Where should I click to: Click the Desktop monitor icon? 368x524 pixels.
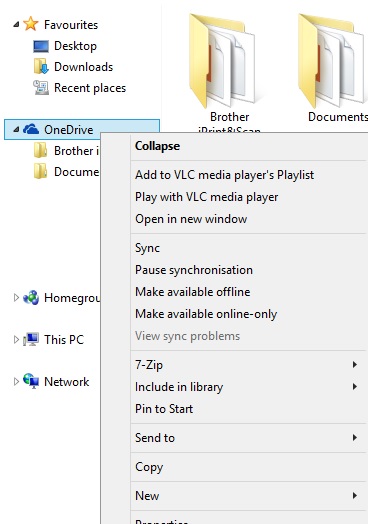click(x=41, y=46)
